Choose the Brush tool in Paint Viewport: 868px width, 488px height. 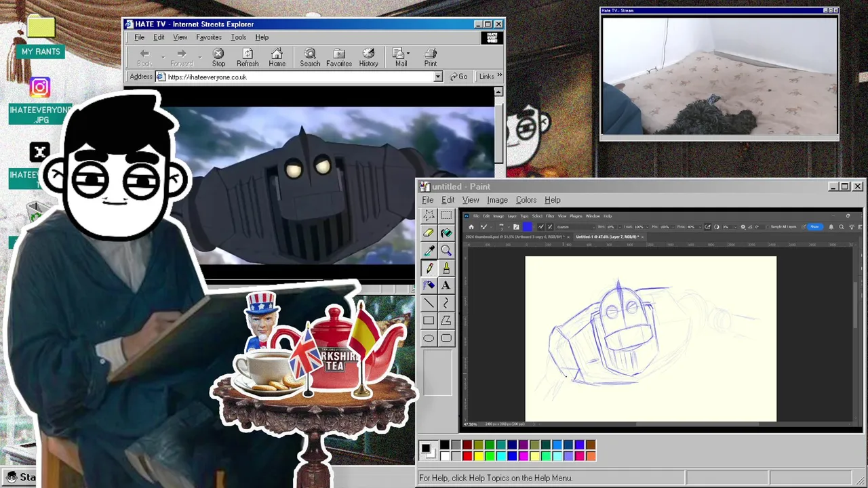tap(446, 268)
